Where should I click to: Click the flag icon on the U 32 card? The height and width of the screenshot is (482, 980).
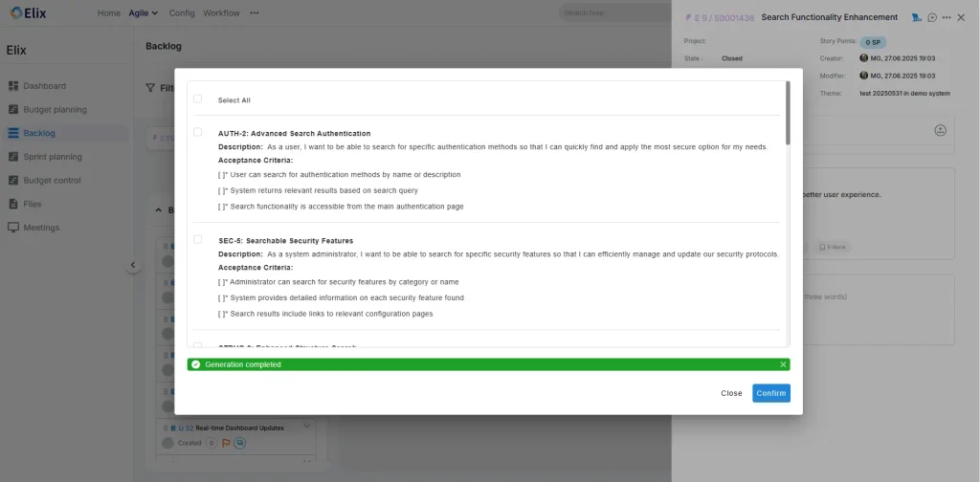coord(226,443)
